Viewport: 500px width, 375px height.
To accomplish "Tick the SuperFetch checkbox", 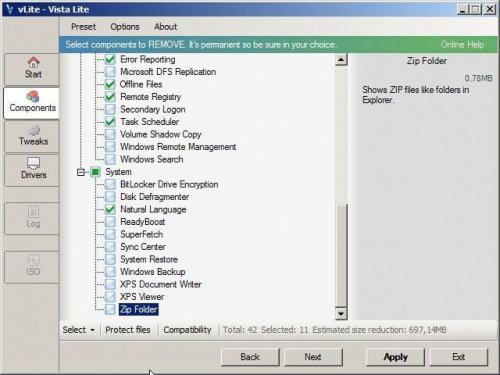I will [110, 234].
